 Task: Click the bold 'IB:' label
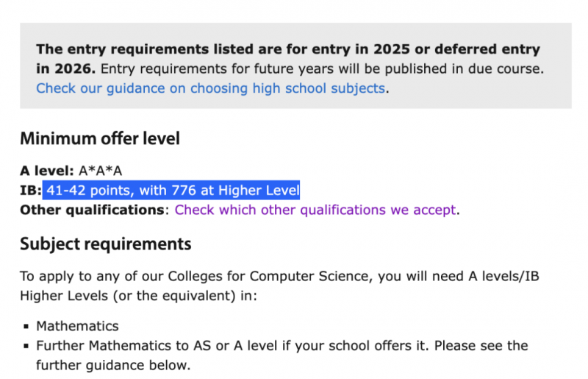31,190
